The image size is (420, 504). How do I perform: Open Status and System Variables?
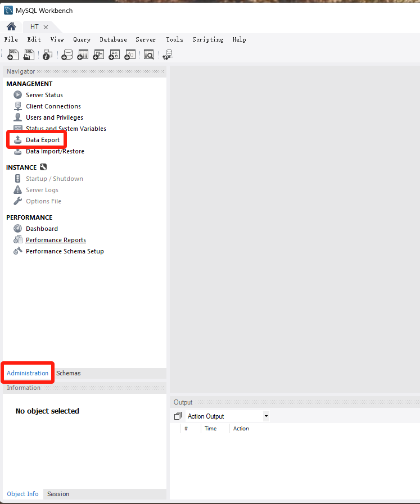[x=66, y=129]
